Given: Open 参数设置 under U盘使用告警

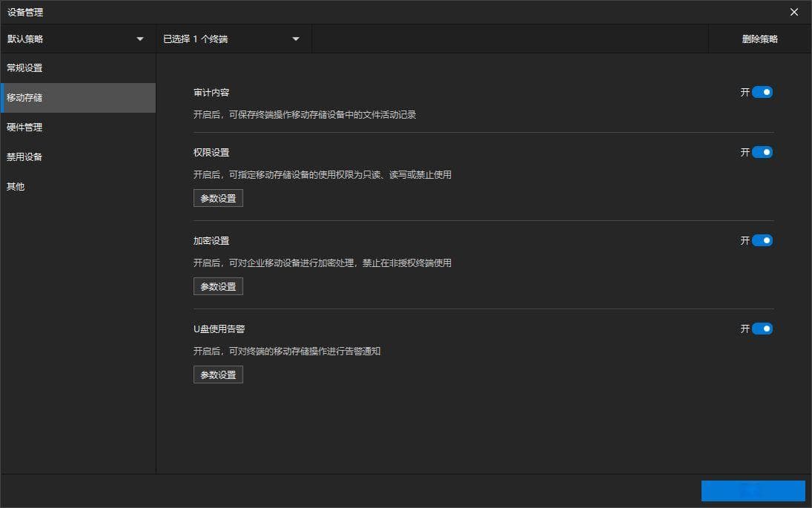Looking at the screenshot, I should (x=218, y=375).
